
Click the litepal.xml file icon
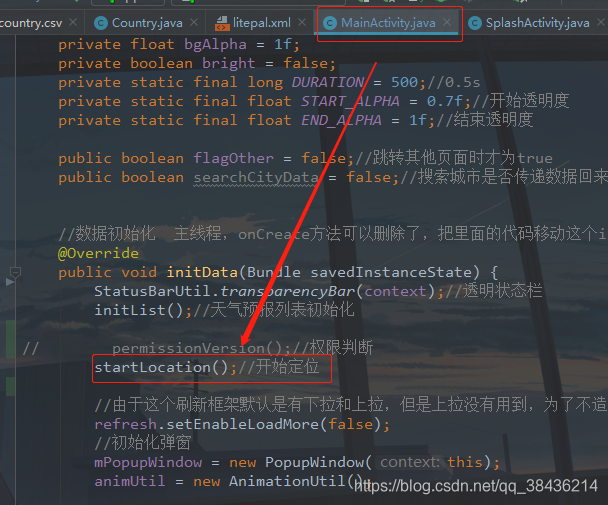(222, 23)
